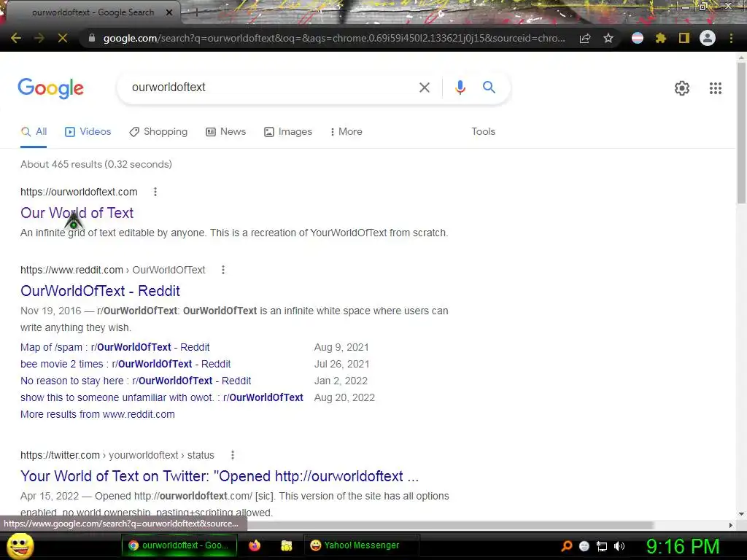Screen dimensions: 747x560
Task: Open the file folder taskbar icon
Action: point(286,545)
